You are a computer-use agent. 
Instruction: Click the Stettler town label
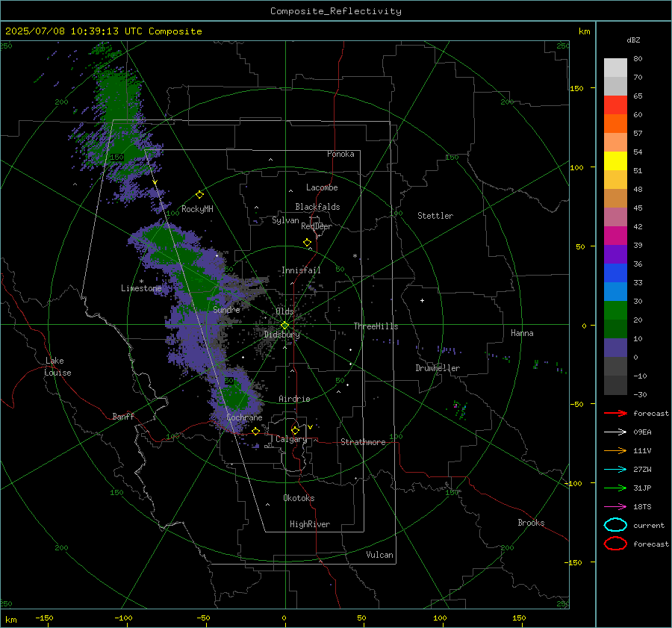coord(435,216)
